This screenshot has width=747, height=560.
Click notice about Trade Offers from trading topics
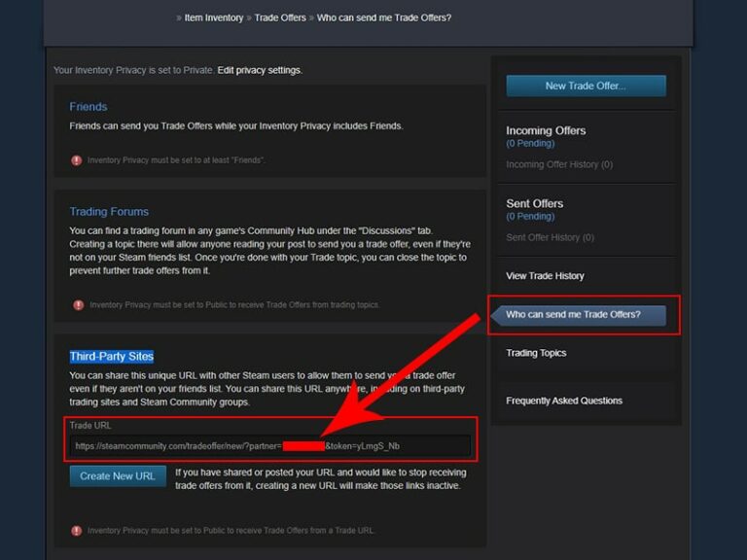[234, 304]
